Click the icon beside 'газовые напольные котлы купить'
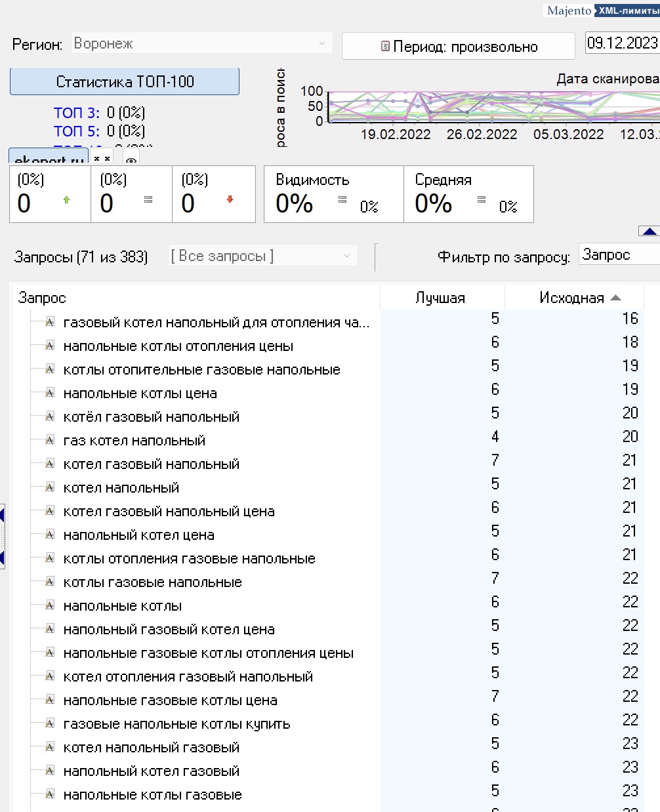Image resolution: width=660 pixels, height=812 pixels. [x=49, y=723]
